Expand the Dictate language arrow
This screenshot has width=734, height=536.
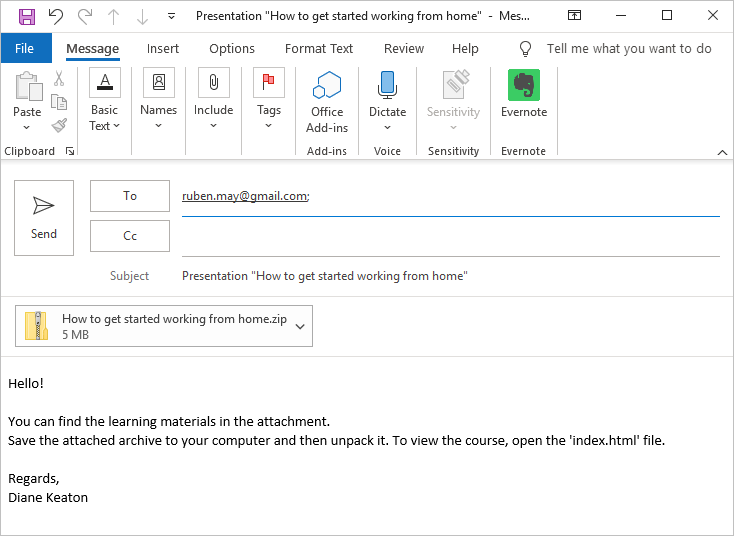[x=388, y=127]
